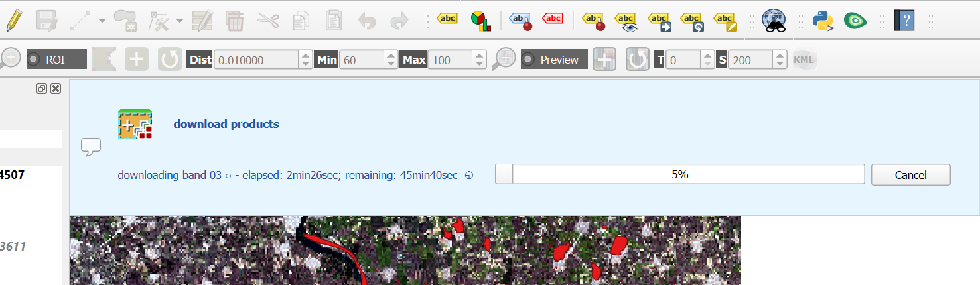980x285 pixels.
Task: Click the green eye plugin icon
Action: click(855, 21)
